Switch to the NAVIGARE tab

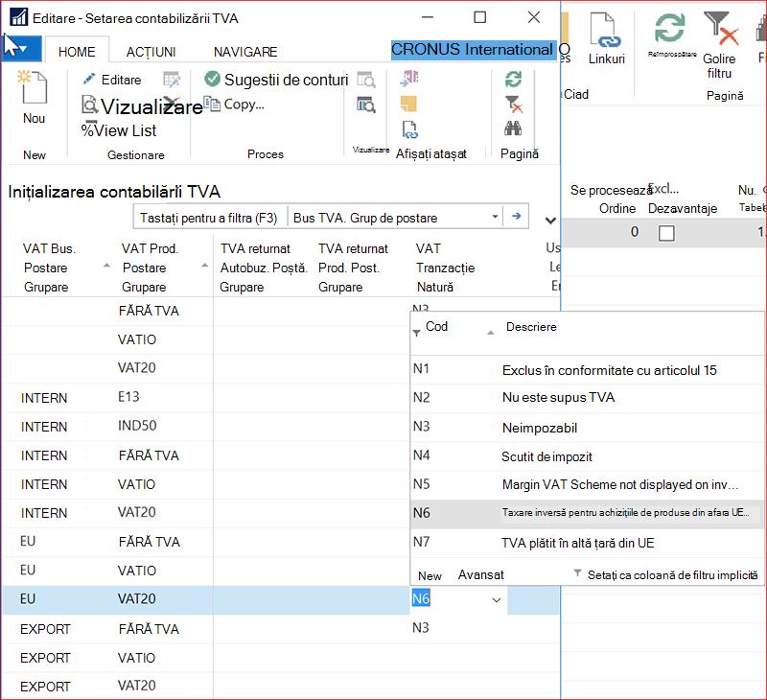click(x=245, y=52)
